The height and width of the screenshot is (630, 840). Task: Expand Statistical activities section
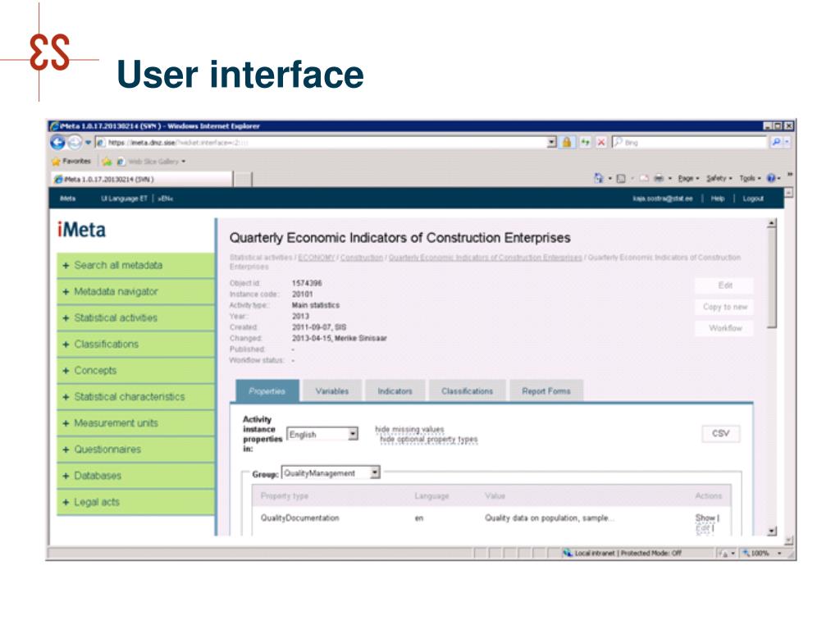(135, 317)
